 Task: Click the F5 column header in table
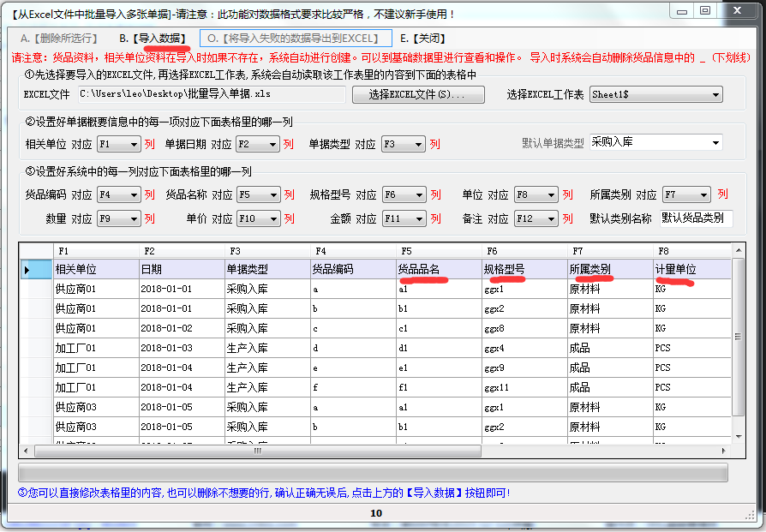click(437, 250)
